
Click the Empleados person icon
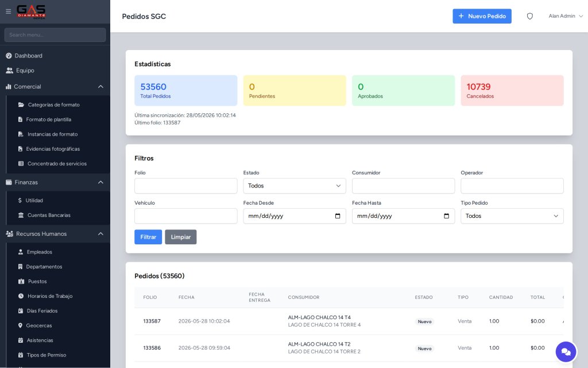click(x=21, y=252)
